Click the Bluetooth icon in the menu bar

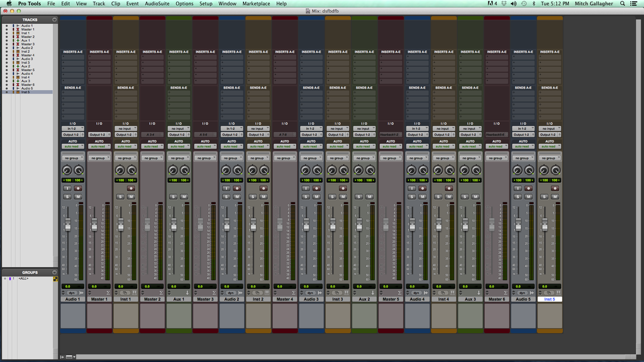(x=533, y=3)
